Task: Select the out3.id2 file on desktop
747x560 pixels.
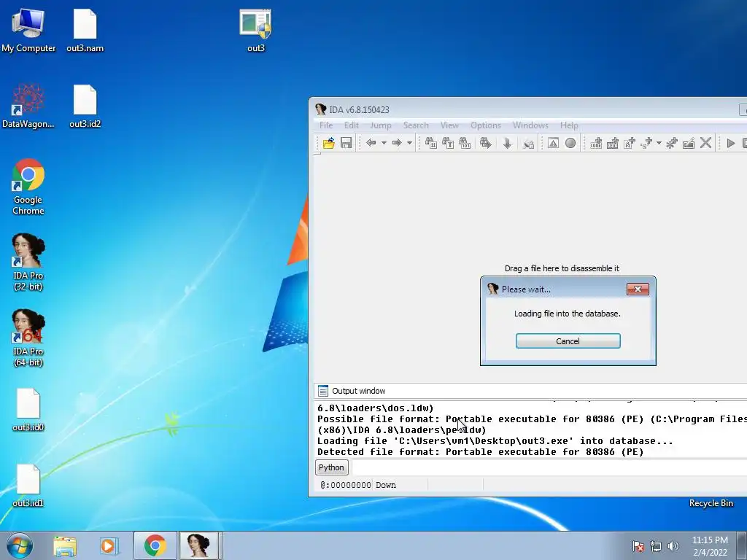Action: (x=85, y=106)
